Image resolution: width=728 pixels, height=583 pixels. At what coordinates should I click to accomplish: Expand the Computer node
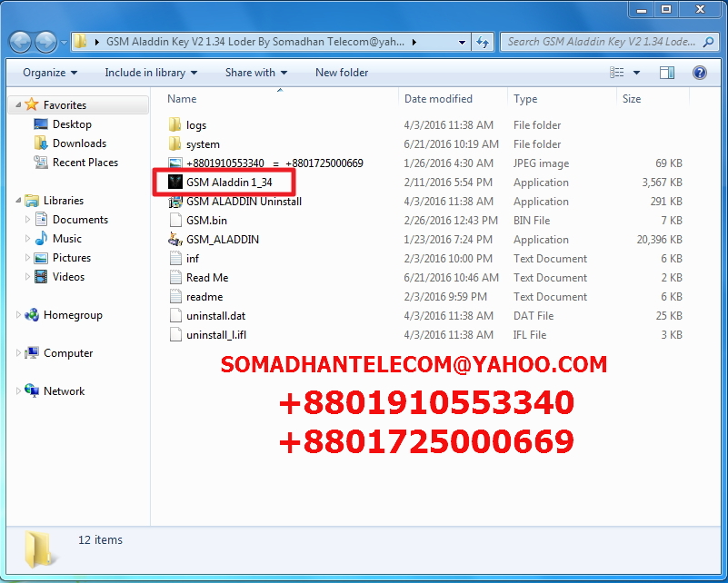pyautogui.click(x=18, y=353)
